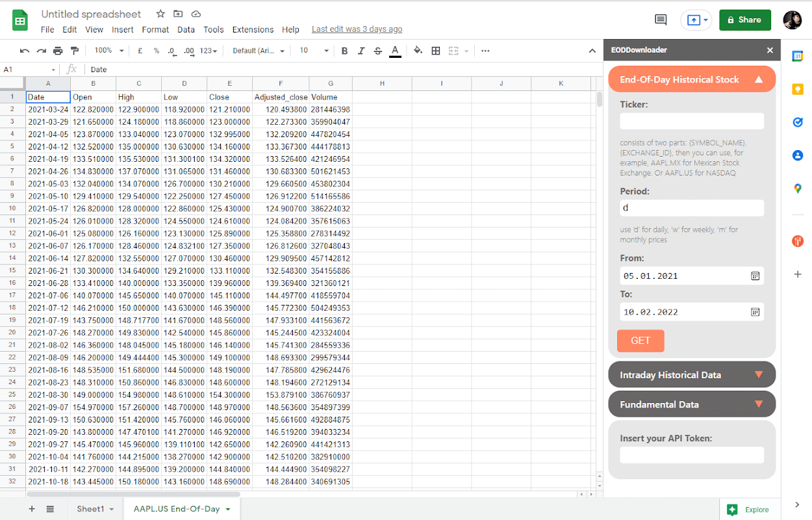Open the File menu
The image size is (812, 520).
(47, 29)
